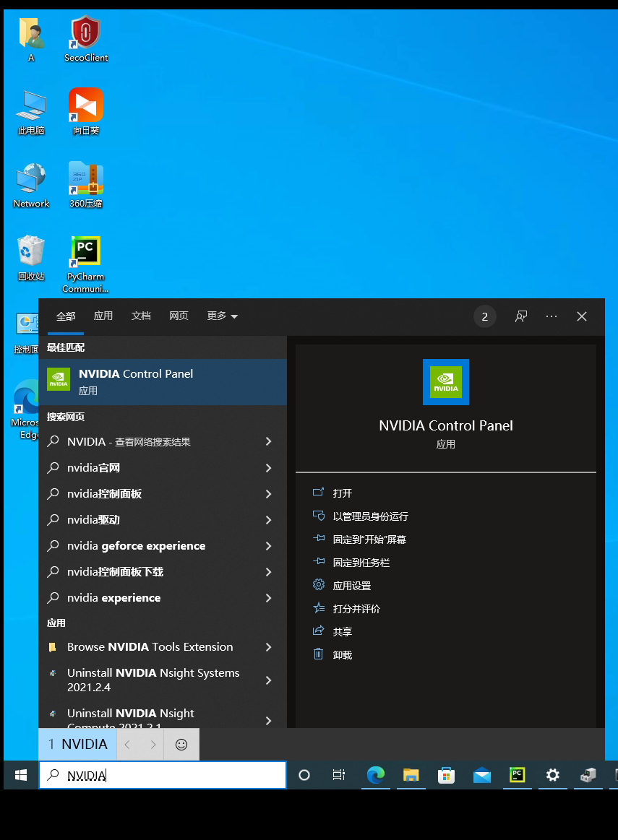Choose 固定到任务栏 action

click(x=351, y=563)
